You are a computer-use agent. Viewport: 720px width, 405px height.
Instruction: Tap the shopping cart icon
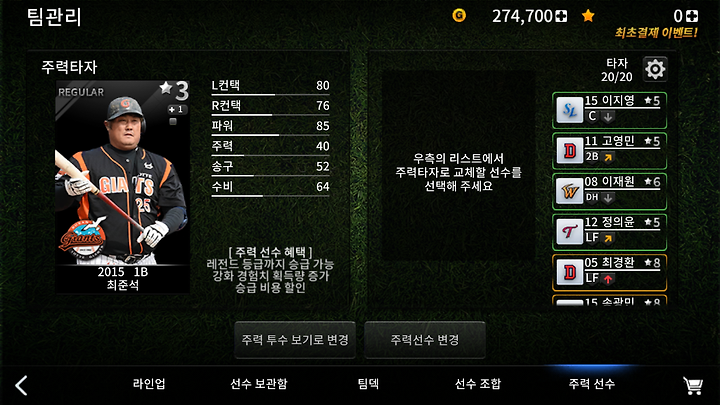pyautogui.click(x=693, y=385)
